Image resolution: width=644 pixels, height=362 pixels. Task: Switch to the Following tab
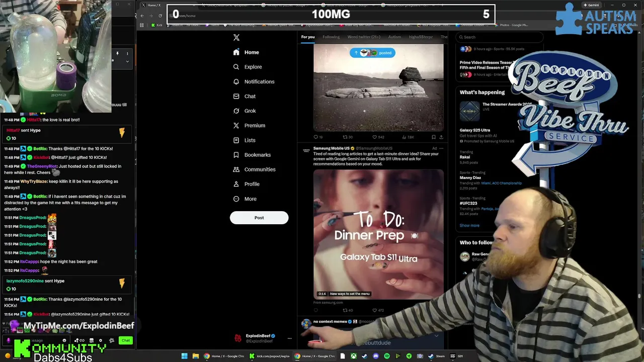(x=331, y=37)
